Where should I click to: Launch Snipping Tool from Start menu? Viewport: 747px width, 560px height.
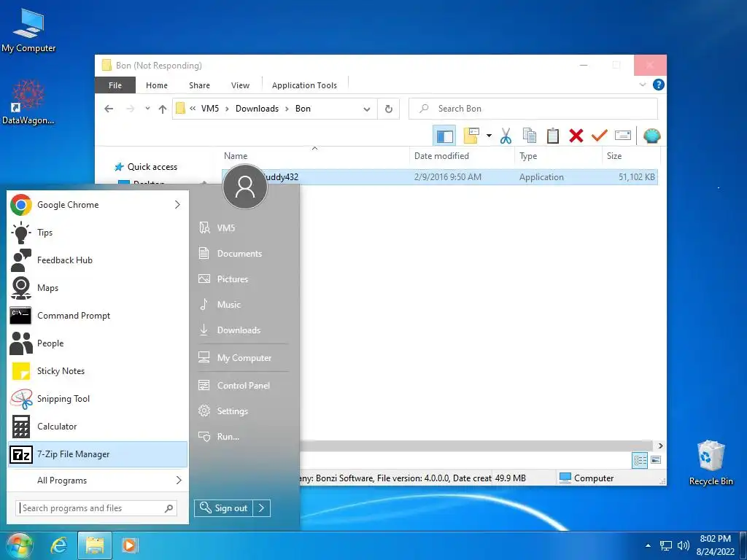click(98, 399)
